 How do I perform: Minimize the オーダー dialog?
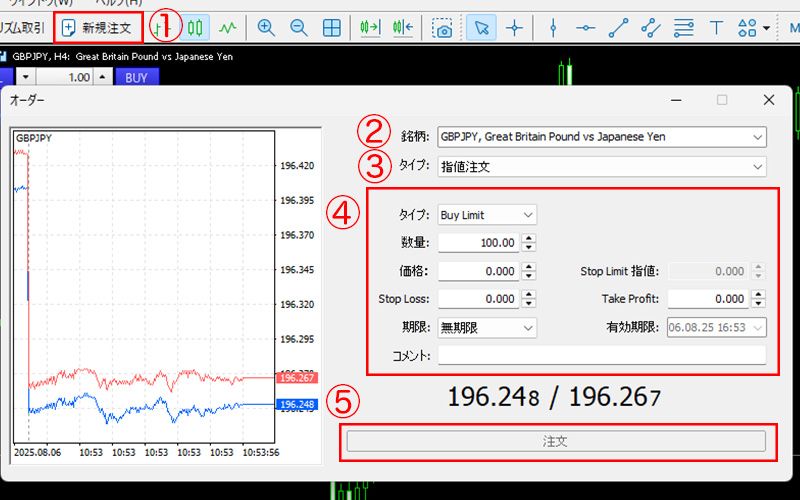point(677,100)
